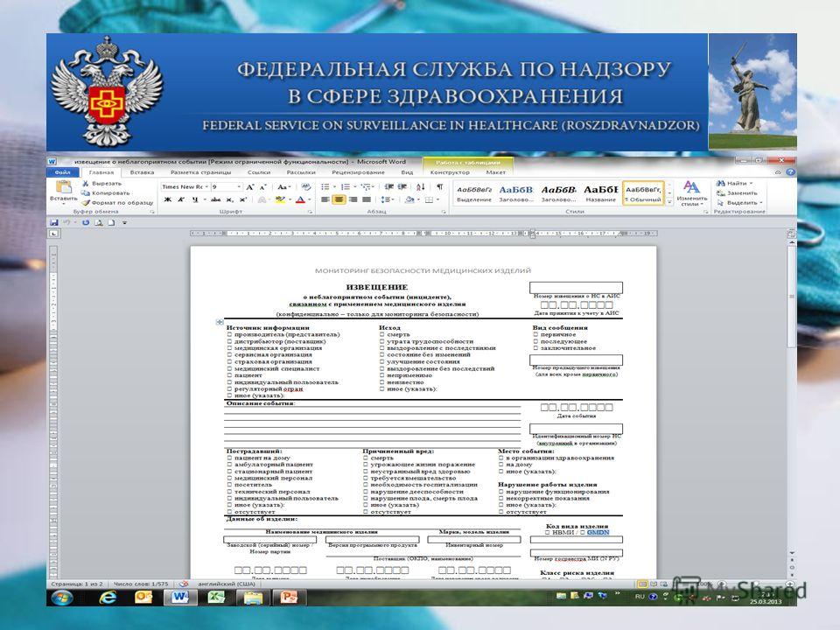Cut selection with the Вырезать button

101,183
